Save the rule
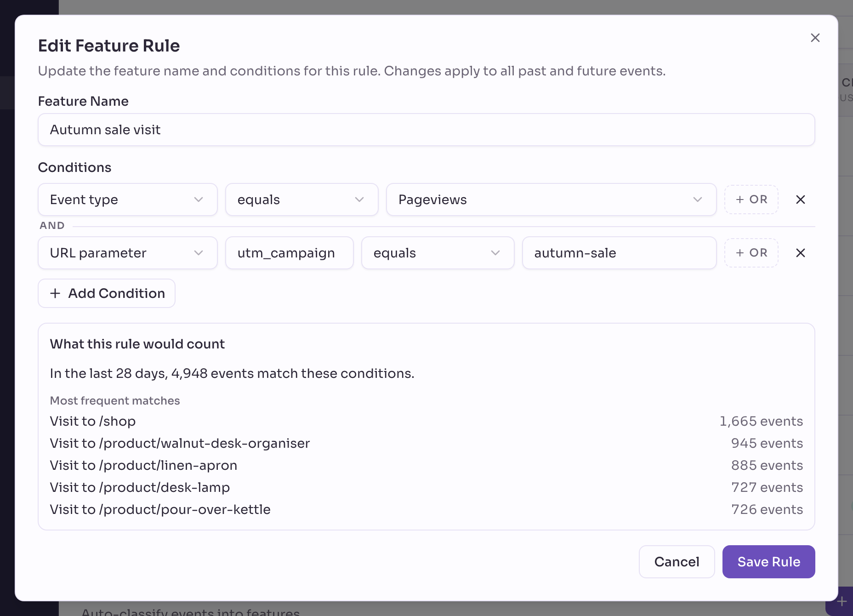The image size is (853, 616). coord(769,562)
